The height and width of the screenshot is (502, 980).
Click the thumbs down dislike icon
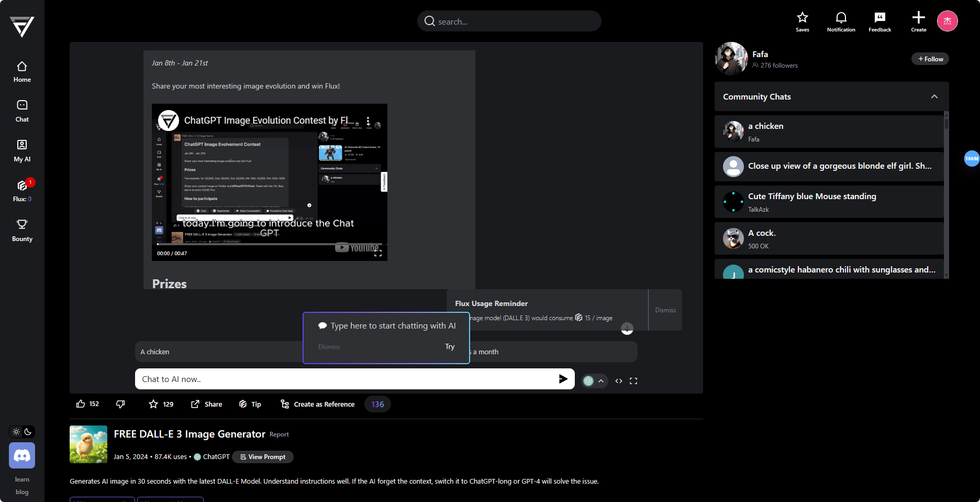coord(120,404)
